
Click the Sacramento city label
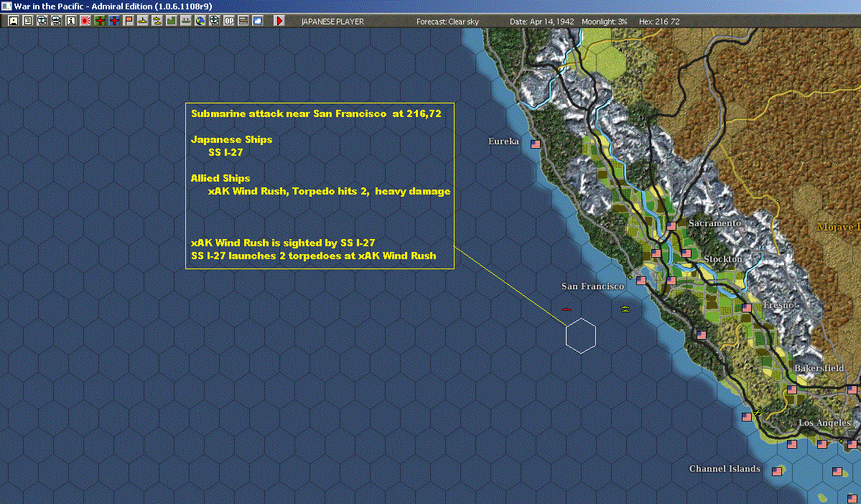(715, 223)
